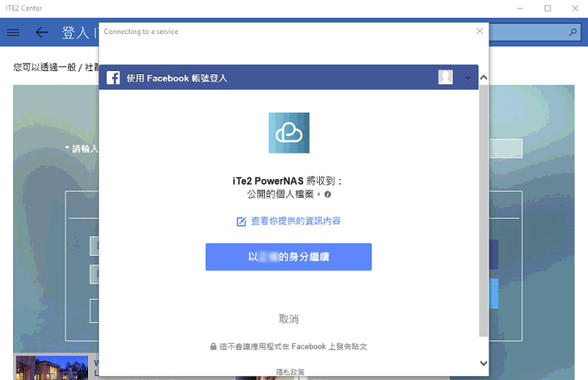
Task: Open the 隱私政策 privacy policy link
Action: pyautogui.click(x=290, y=372)
